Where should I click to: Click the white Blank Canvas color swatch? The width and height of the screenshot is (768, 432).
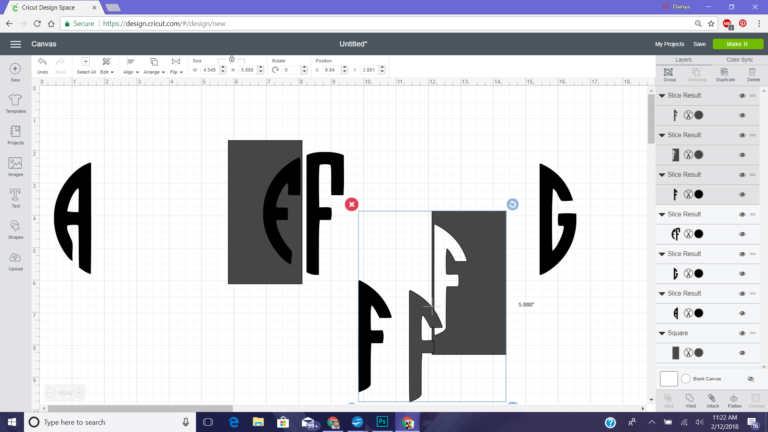[669, 379]
